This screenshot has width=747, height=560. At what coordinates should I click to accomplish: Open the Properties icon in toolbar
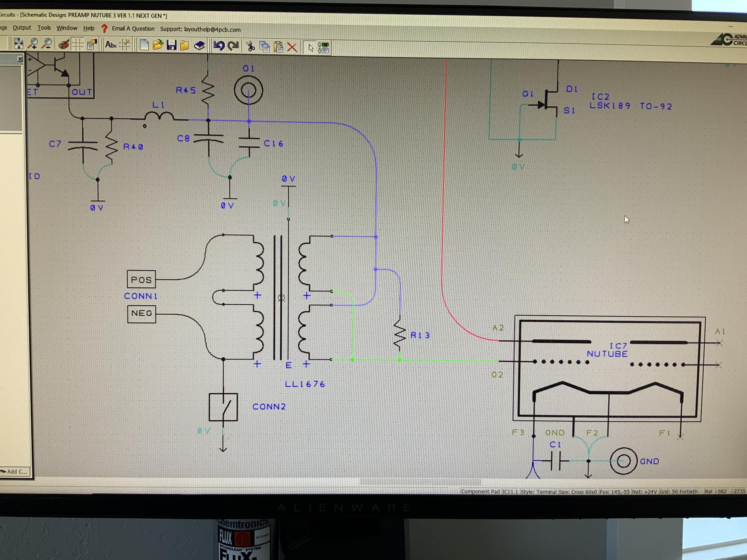click(92, 45)
